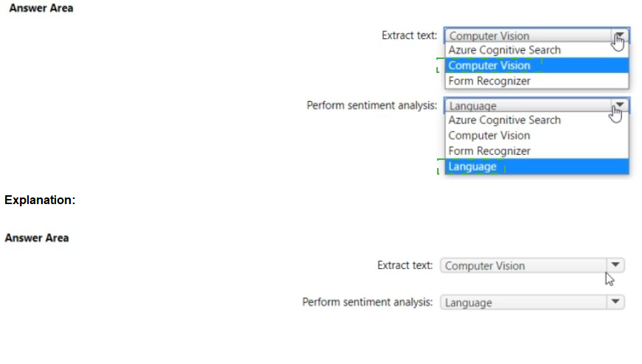Select highlighted Language option in sentiment list
The height and width of the screenshot is (364, 642).
[472, 167]
